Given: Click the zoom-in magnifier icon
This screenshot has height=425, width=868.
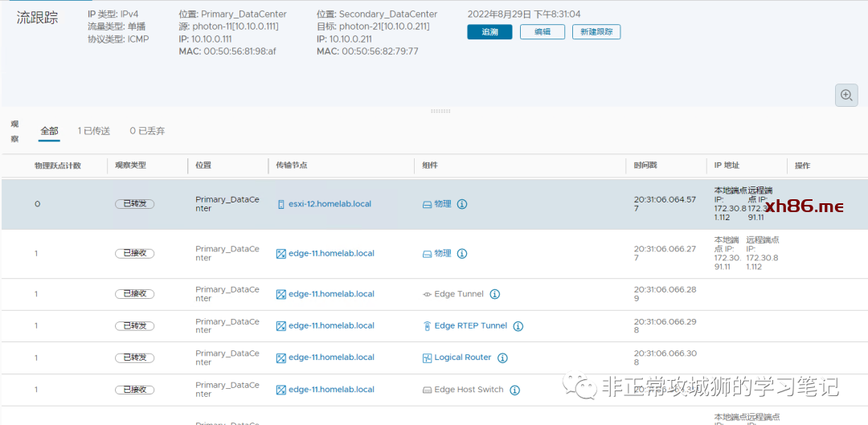Looking at the screenshot, I should pos(846,95).
